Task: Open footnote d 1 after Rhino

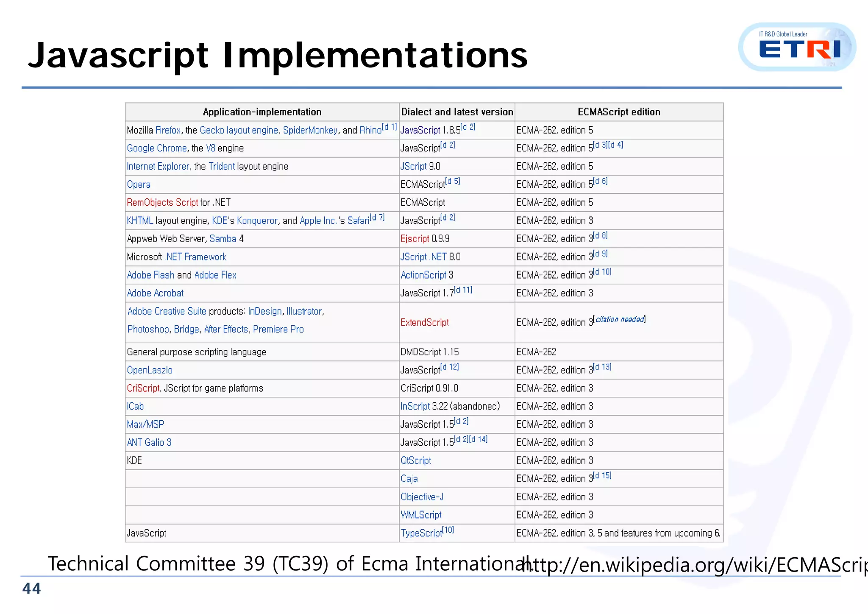Action: point(389,127)
